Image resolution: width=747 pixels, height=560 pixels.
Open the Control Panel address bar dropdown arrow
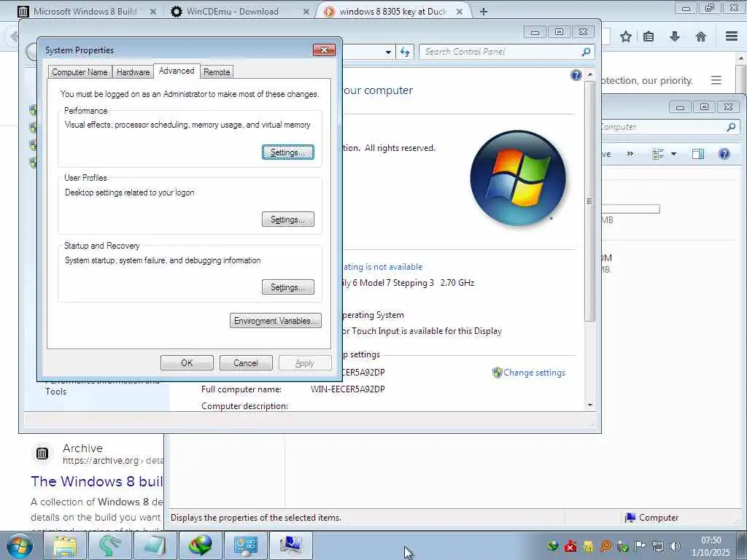tap(388, 52)
